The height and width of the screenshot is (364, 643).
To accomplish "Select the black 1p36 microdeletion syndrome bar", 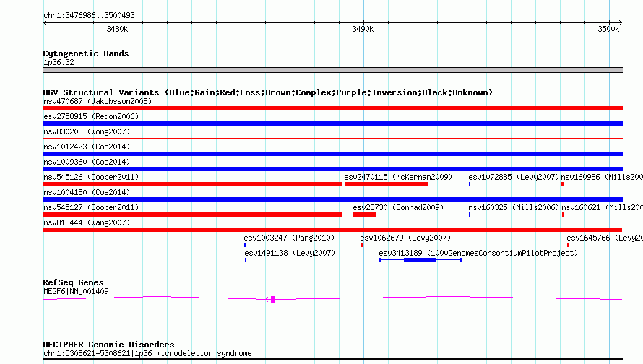I will tap(332, 360).
